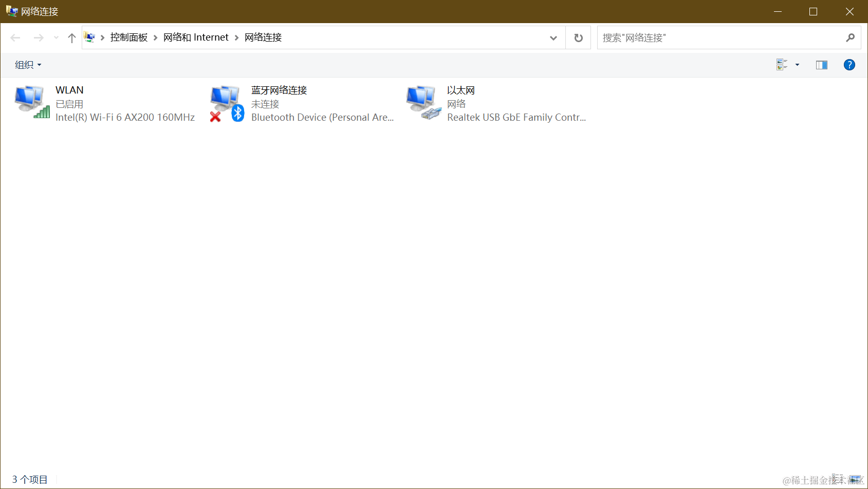Open the 组织 menu dropdown
Viewport: 868px width, 489px height.
pos(28,65)
